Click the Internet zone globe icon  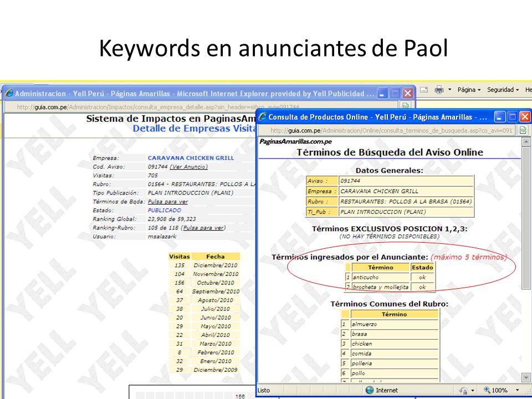point(370,390)
